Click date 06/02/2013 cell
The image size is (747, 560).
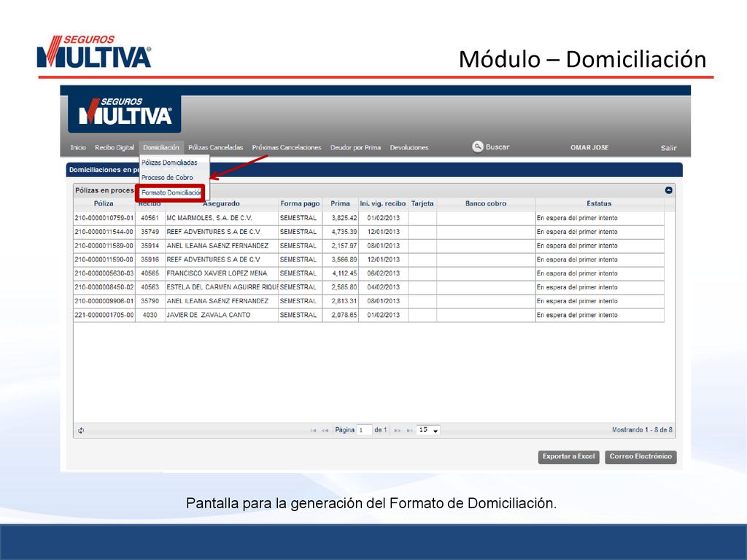pos(384,273)
